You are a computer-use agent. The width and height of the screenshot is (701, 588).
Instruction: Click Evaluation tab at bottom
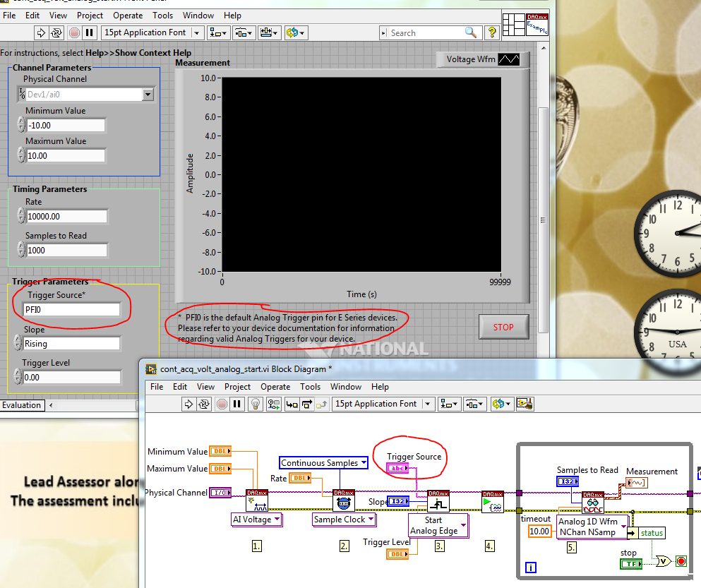pyautogui.click(x=21, y=405)
